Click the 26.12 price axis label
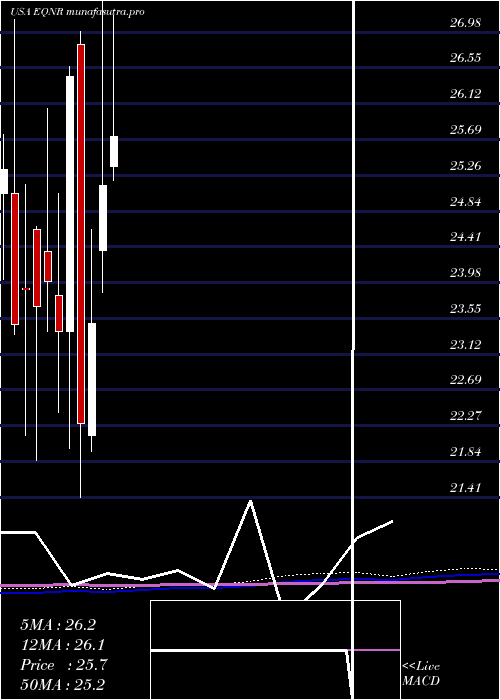The width and height of the screenshot is (500, 700). pyautogui.click(x=465, y=94)
